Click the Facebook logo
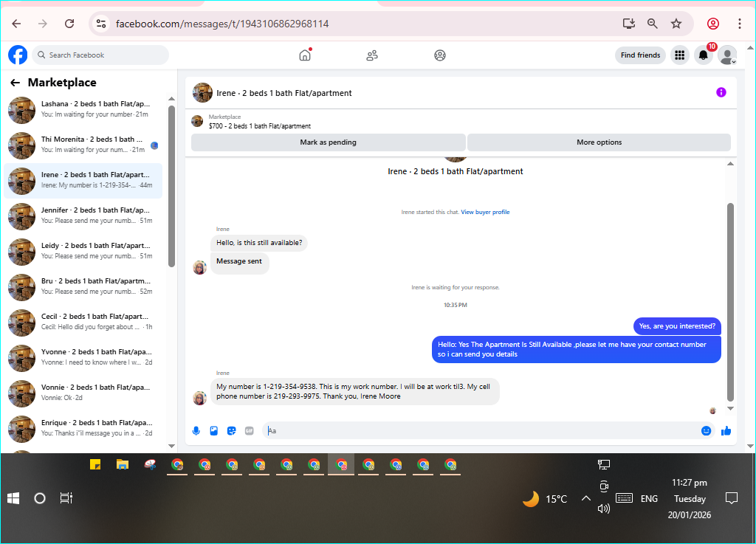This screenshot has width=756, height=544. point(18,55)
